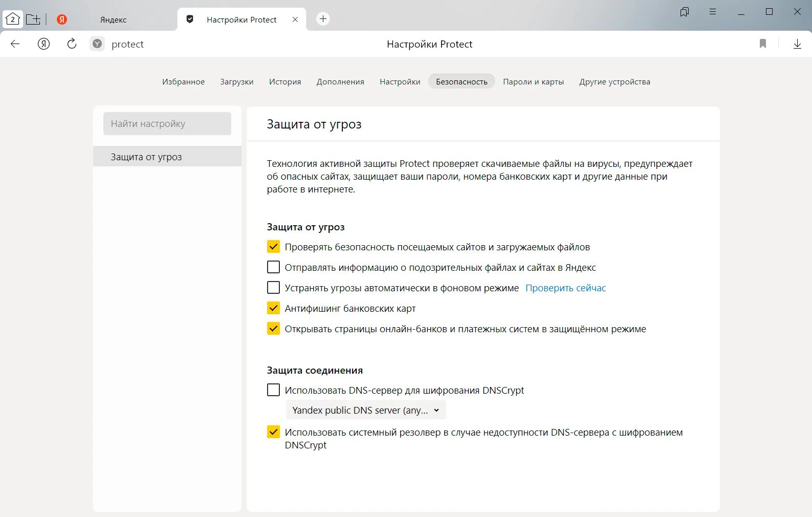The height and width of the screenshot is (517, 812).
Task: Reload the current page
Action: pyautogui.click(x=72, y=44)
